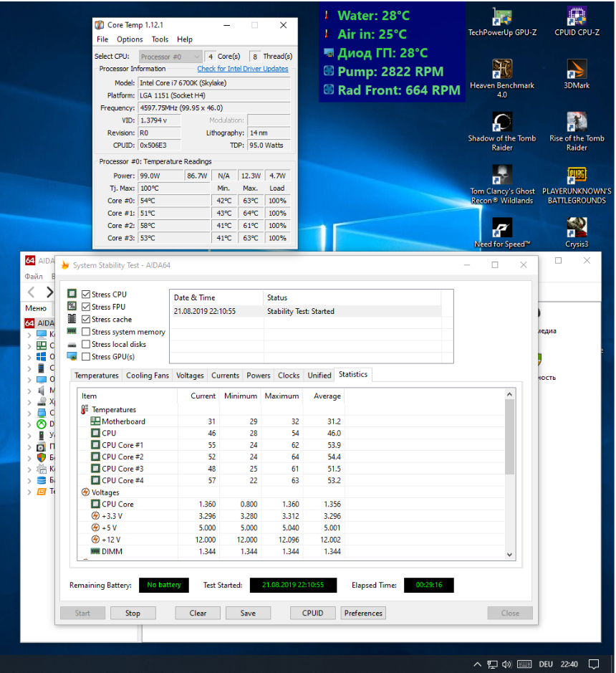
Task: Open the touch keyboard tray icon
Action: 524,664
